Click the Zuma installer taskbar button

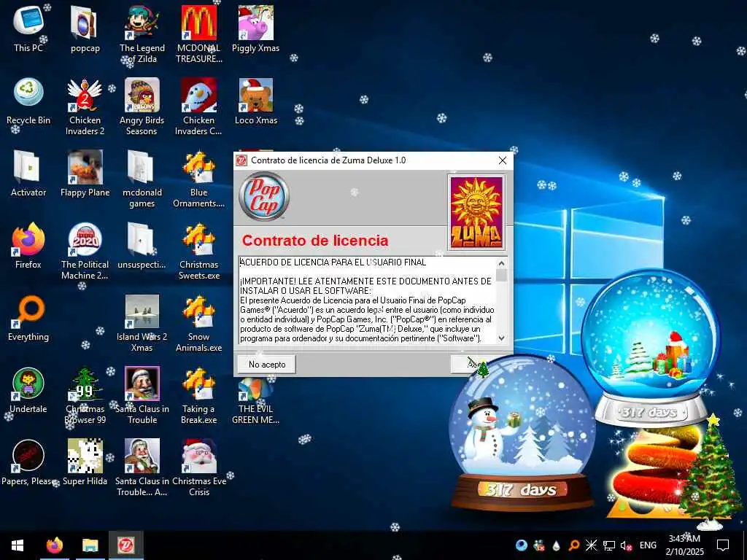coord(125,545)
